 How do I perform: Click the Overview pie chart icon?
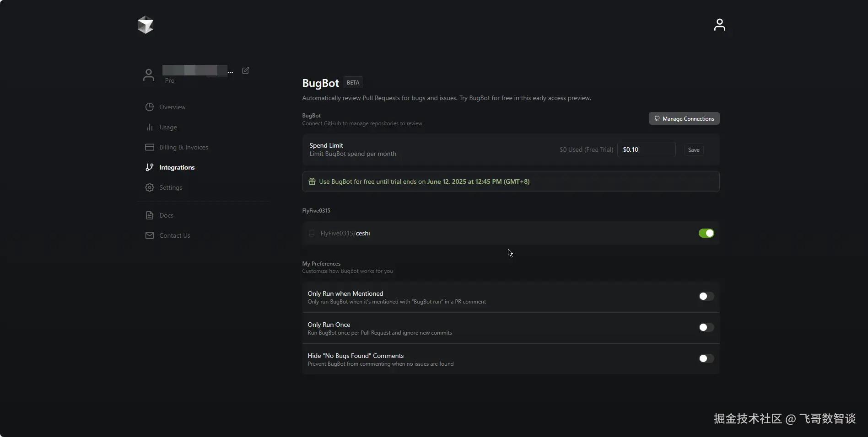(x=150, y=107)
